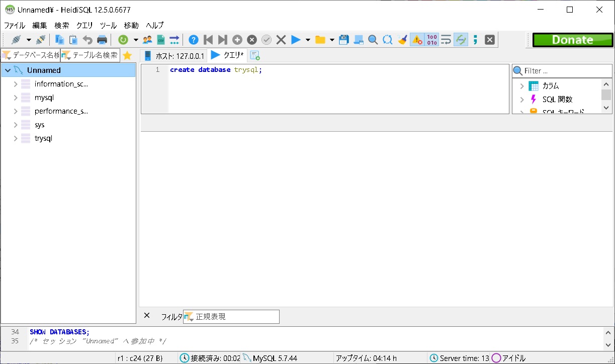Click the new query tab icon
615x364 pixels.
click(255, 55)
